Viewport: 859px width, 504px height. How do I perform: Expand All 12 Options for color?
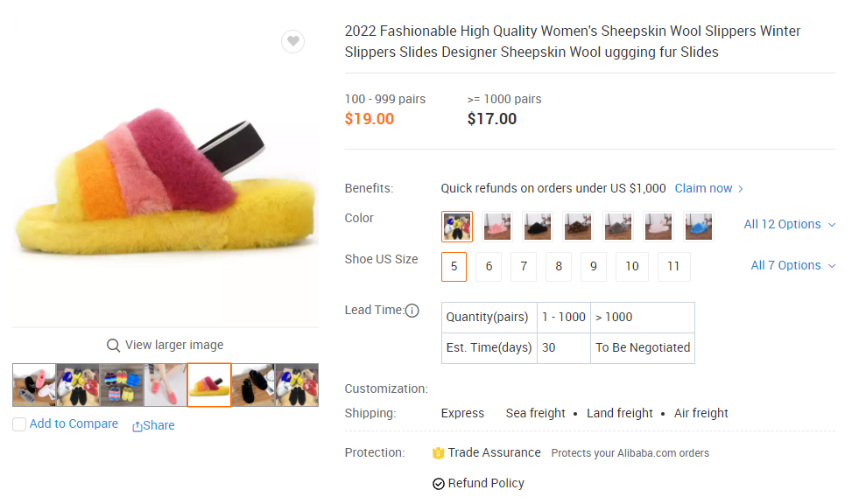790,224
